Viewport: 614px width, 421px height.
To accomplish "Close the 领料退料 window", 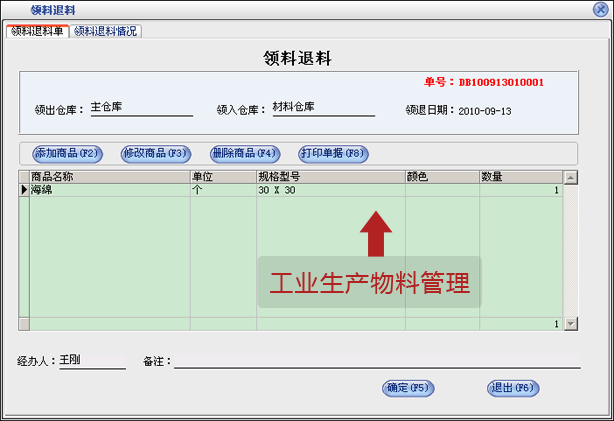I will [x=600, y=9].
